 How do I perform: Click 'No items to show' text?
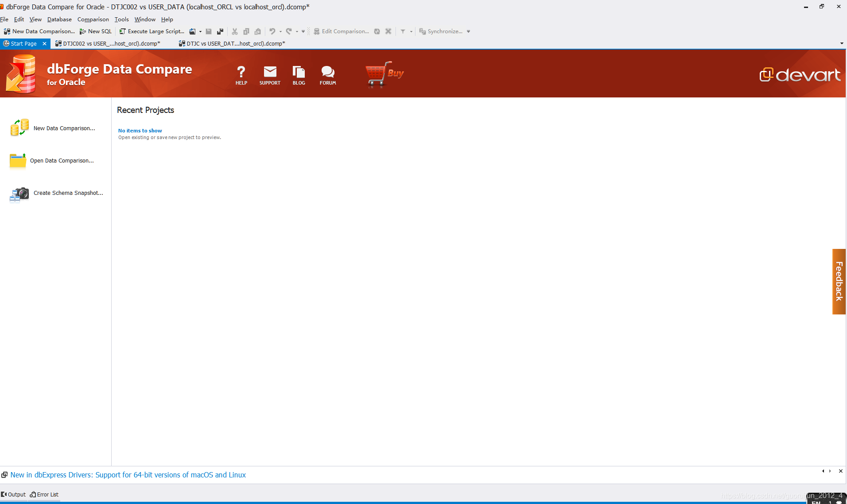pos(140,131)
